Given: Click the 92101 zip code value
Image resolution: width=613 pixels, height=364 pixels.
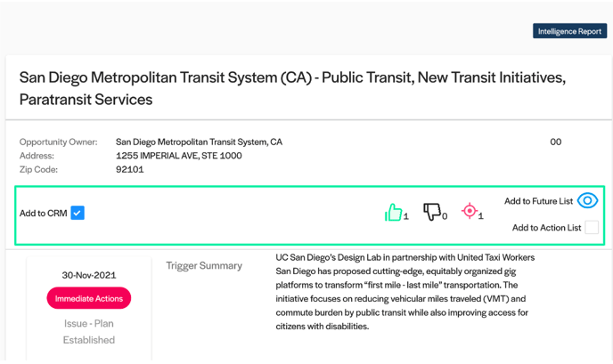Looking at the screenshot, I should 130,169.
